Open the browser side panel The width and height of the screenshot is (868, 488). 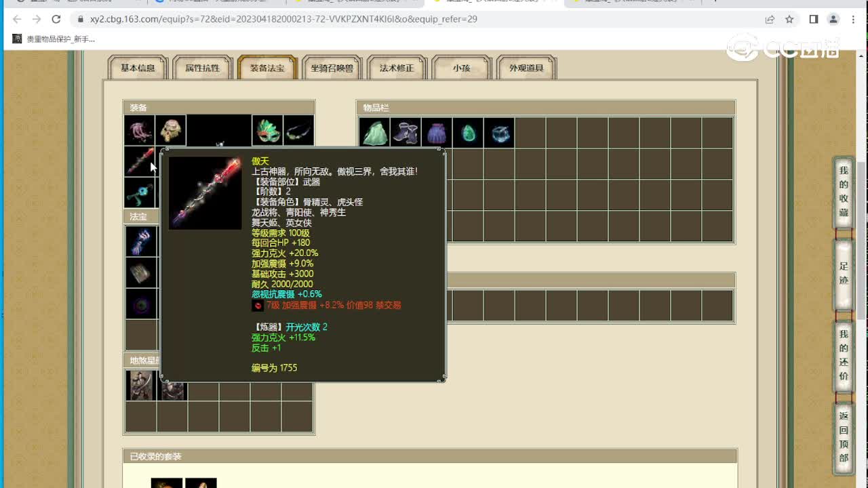point(814,19)
